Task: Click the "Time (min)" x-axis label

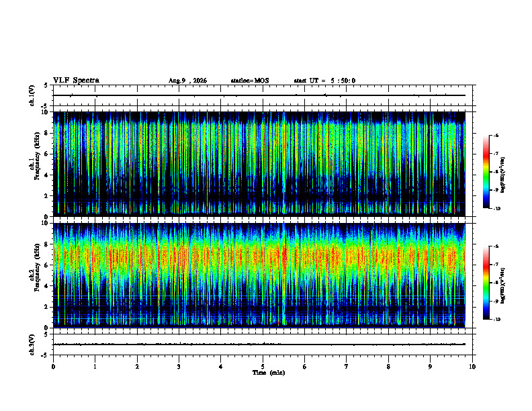Action: tap(269, 373)
